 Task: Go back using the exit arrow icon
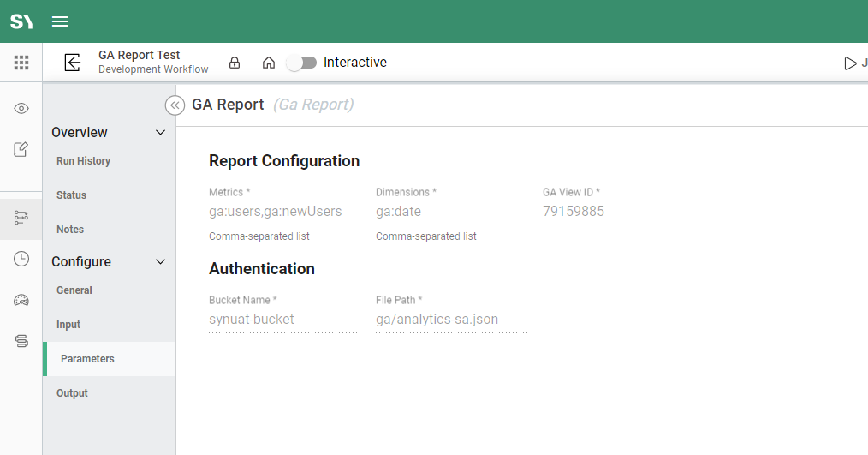[x=73, y=62]
